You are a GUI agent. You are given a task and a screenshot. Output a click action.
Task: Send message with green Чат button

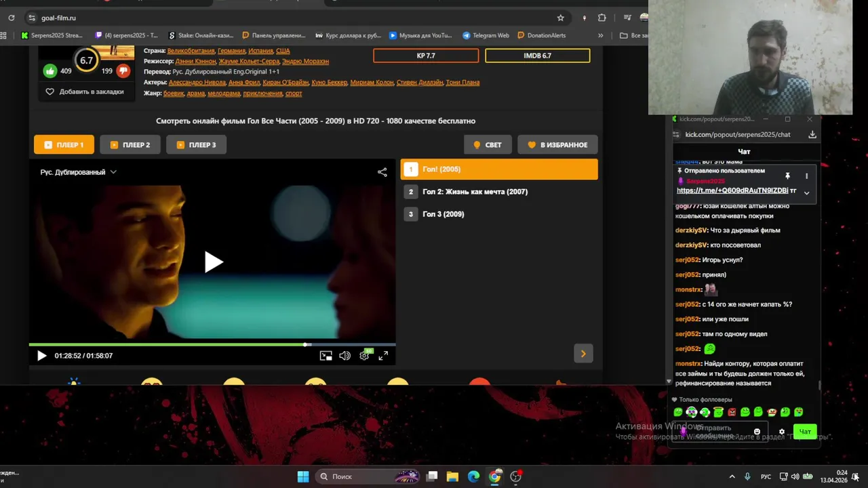805,432
